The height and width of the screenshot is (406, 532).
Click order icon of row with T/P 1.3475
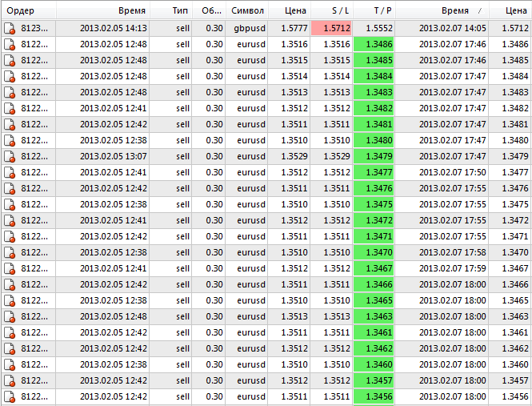pyautogui.click(x=10, y=204)
